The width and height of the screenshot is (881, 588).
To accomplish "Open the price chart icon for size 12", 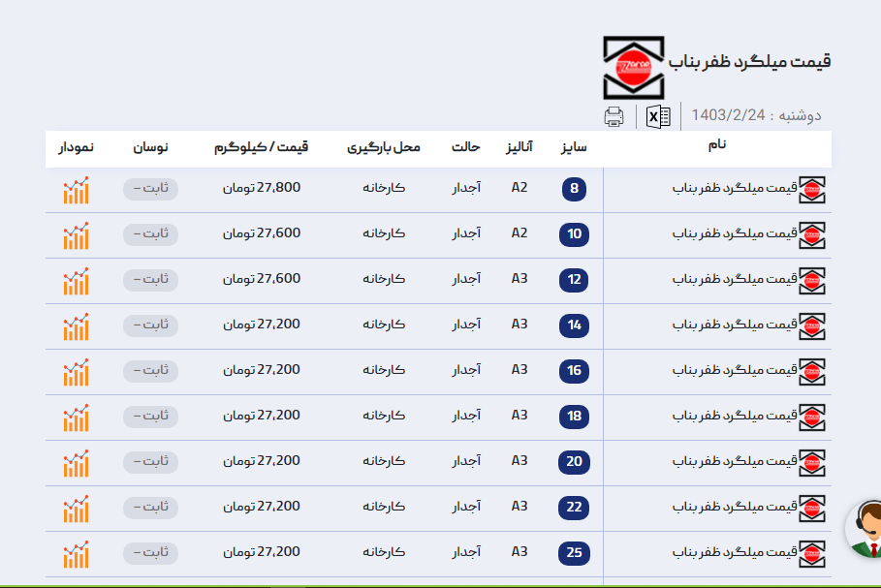I will [76, 281].
